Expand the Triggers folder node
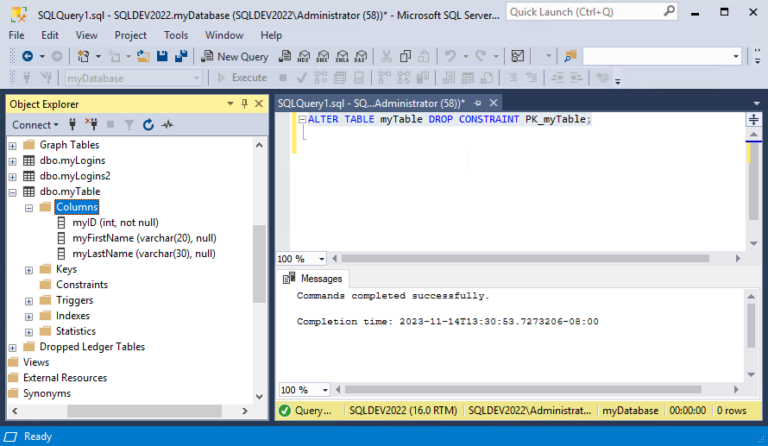Image resolution: width=768 pixels, height=446 pixels. (x=29, y=301)
